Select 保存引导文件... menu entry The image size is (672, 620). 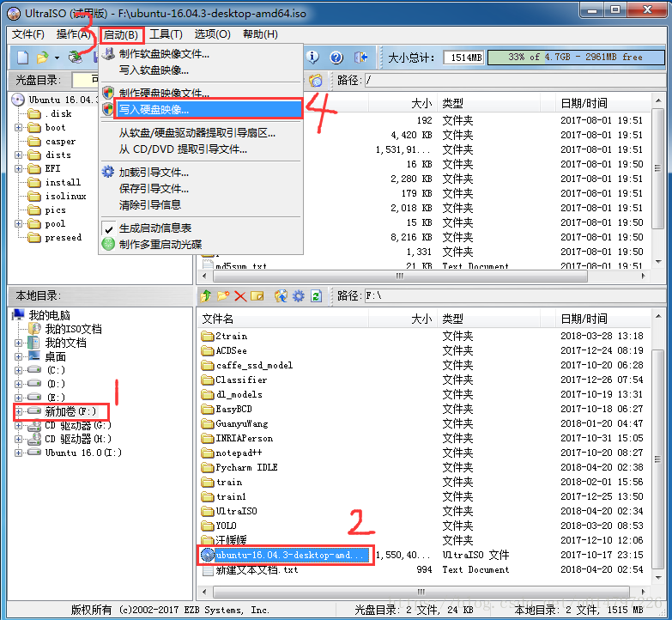click(202, 188)
